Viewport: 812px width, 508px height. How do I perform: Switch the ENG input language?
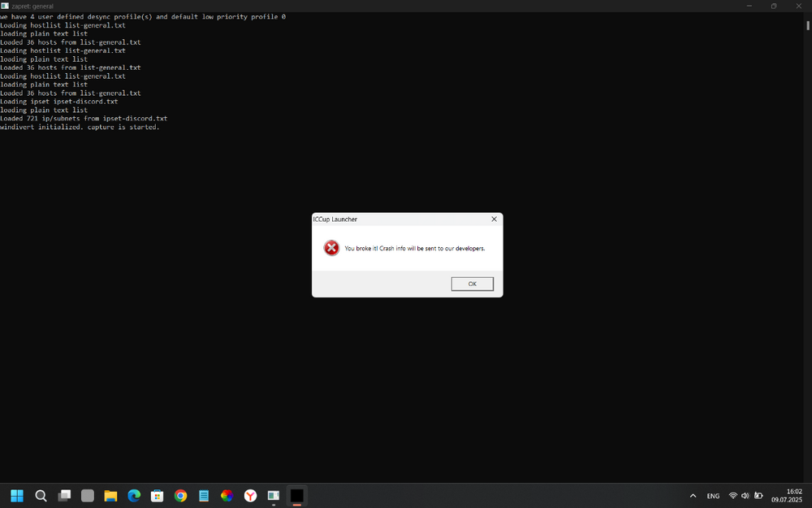pyautogui.click(x=713, y=496)
